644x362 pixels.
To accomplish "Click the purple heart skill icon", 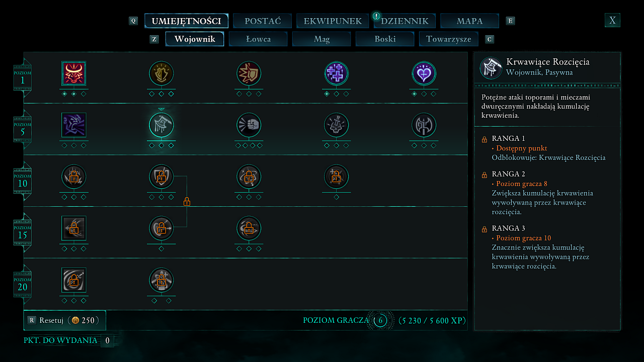I will tap(424, 73).
